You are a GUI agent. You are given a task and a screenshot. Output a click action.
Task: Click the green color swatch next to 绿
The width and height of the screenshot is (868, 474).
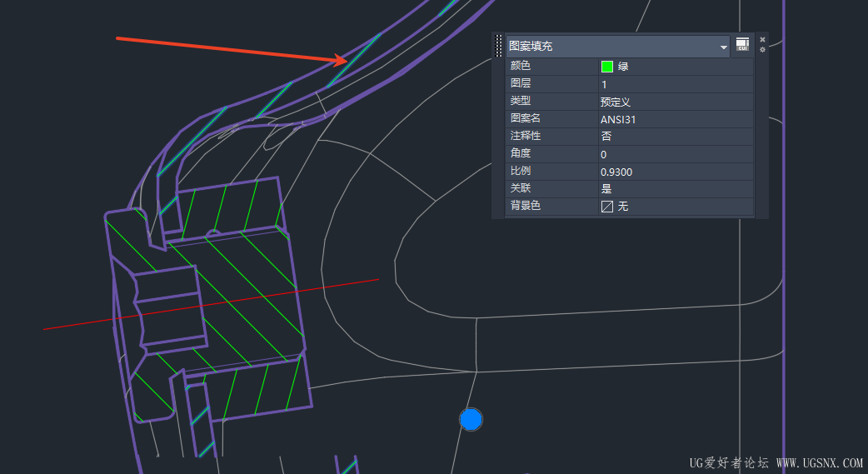tap(606, 67)
